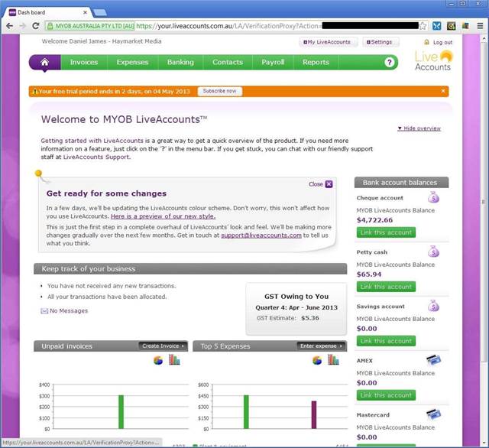Click the GST Estimate $5.36 value
This screenshot has height=448, width=489.
coord(310,318)
